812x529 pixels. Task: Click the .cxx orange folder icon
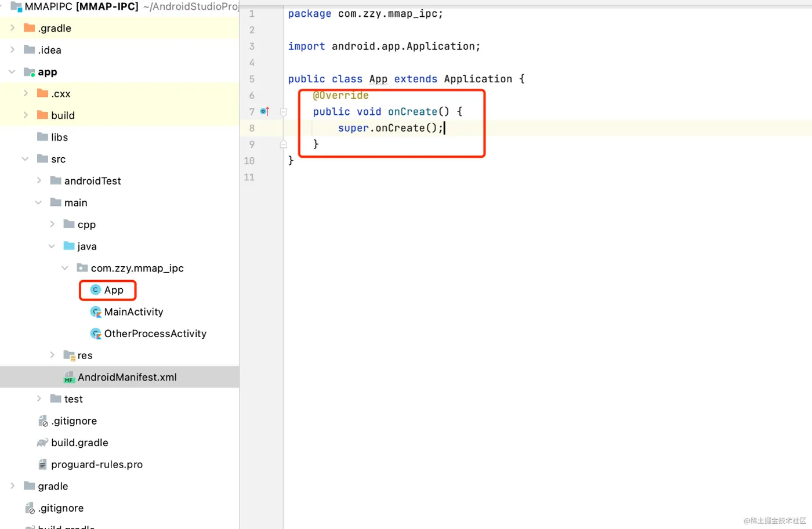coord(42,93)
